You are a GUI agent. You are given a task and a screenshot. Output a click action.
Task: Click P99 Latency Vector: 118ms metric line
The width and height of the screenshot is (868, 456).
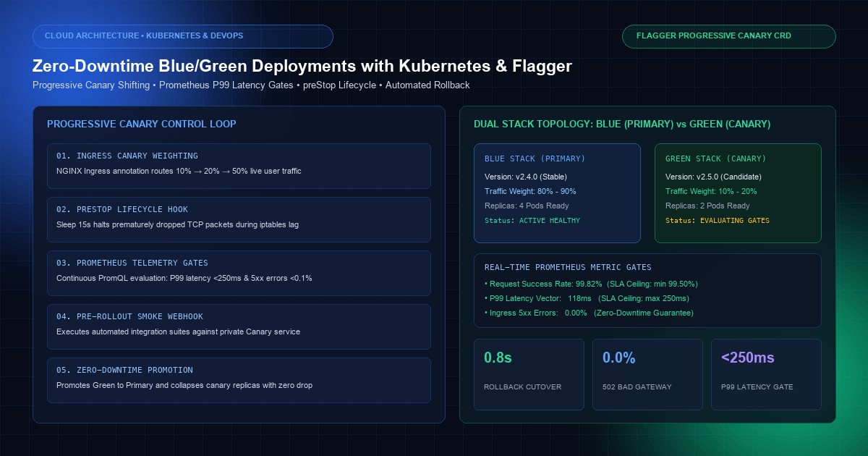coord(587,298)
